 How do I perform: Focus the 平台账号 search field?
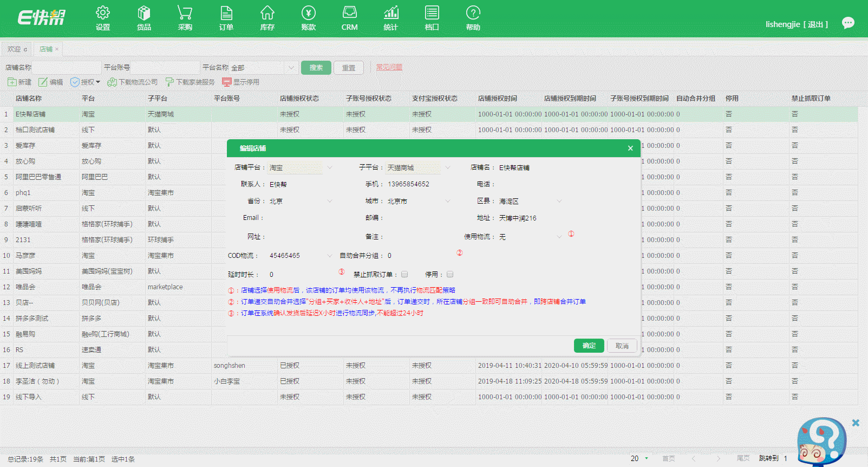point(165,68)
